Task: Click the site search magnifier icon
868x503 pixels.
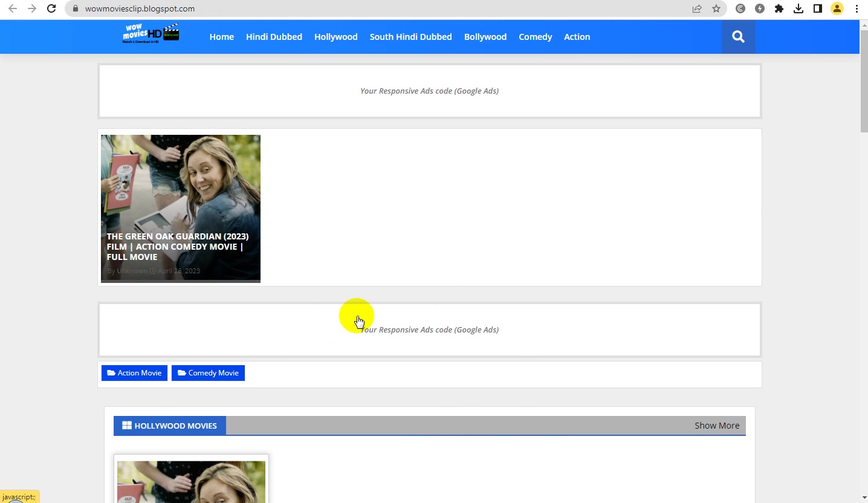Action: coord(738,37)
